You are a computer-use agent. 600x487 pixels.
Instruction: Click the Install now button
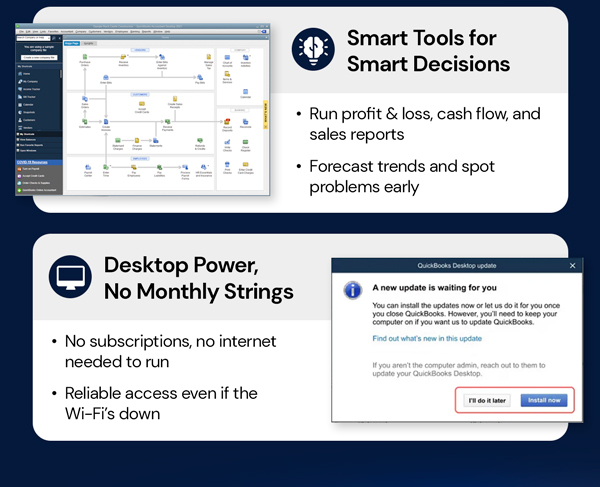(544, 400)
